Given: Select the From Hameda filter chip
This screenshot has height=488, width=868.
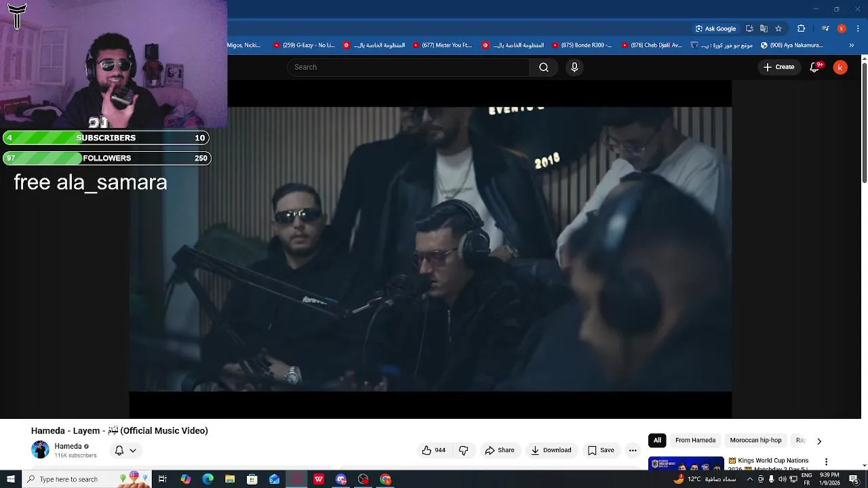Looking at the screenshot, I should coord(695,441).
